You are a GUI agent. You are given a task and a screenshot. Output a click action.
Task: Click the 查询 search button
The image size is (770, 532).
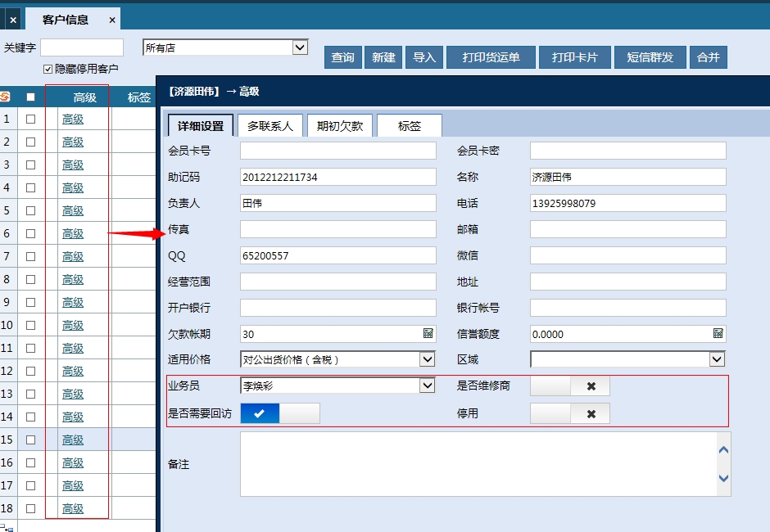coord(342,56)
